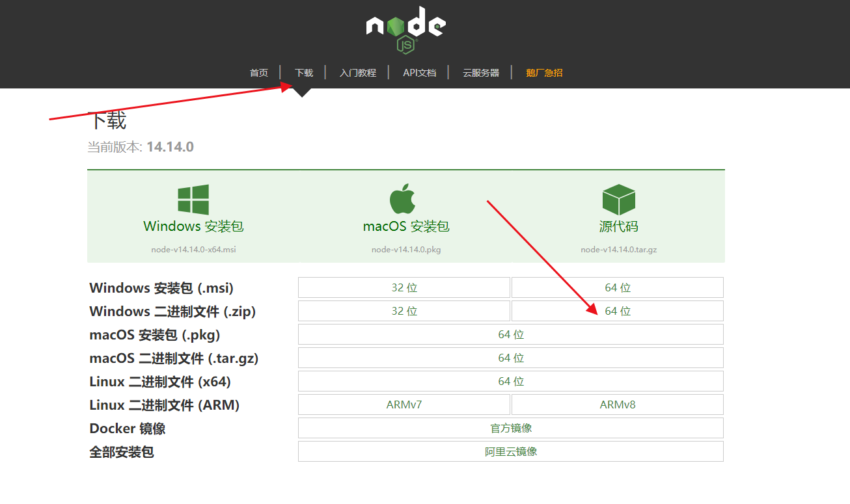850x504 pixels.
Task: Click the macOS 安装包 (.pkg) row label
Action: 155,335
